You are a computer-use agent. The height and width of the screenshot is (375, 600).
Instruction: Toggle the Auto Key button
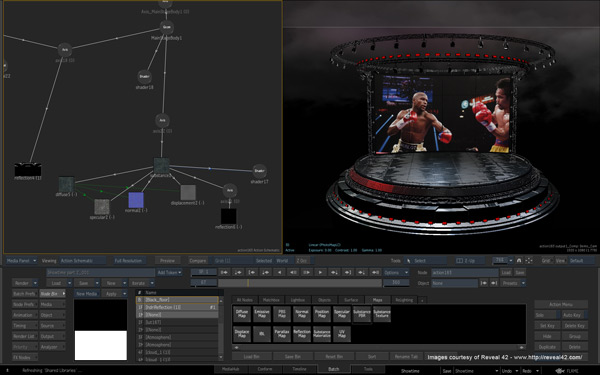coord(575,315)
